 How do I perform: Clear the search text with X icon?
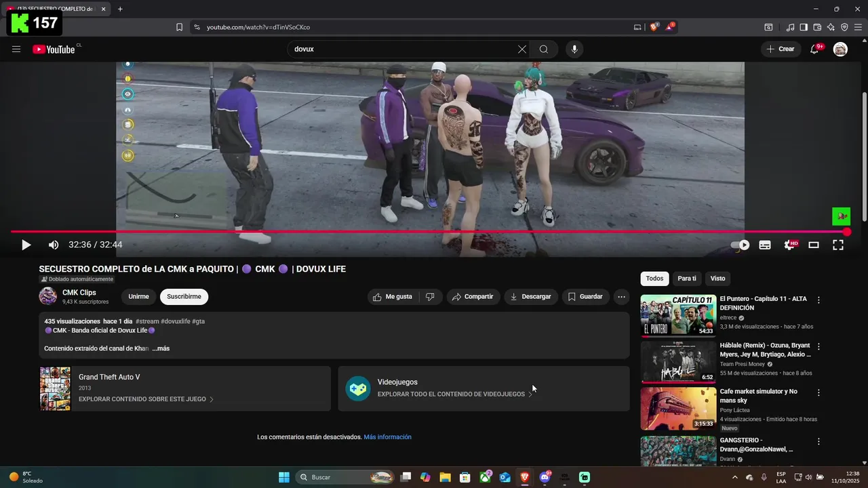click(x=522, y=49)
